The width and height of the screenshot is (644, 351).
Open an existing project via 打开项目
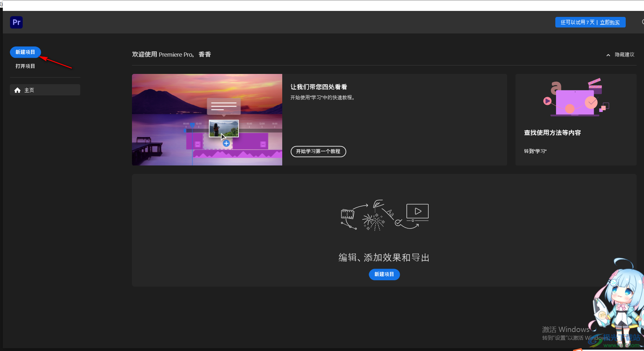pyautogui.click(x=25, y=66)
